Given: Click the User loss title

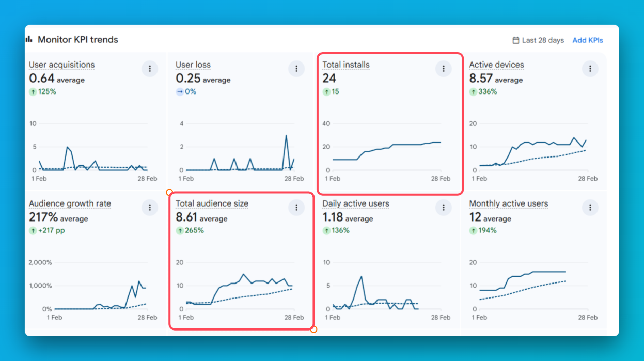Looking at the screenshot, I should 193,65.
